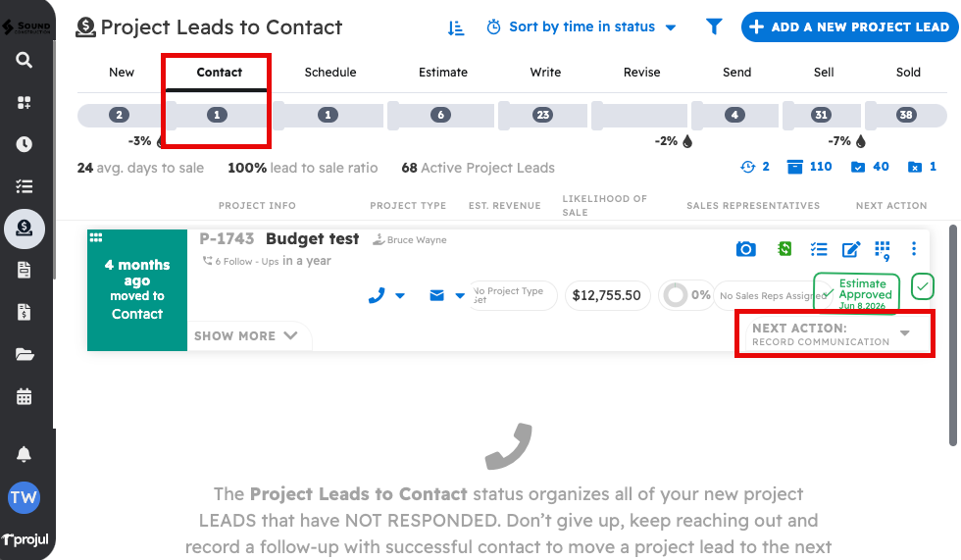This screenshot has width=961, height=560.
Task: Click the filter funnel icon
Action: 714,27
